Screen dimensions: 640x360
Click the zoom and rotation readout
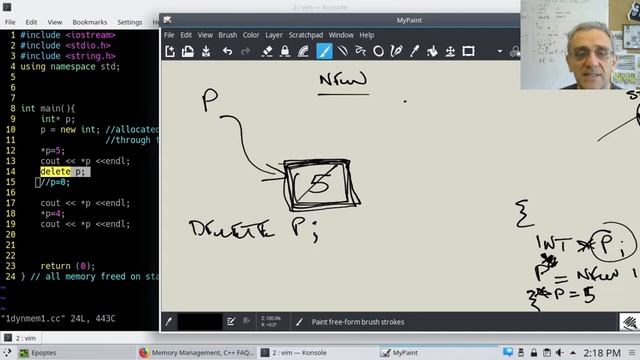[x=271, y=322]
